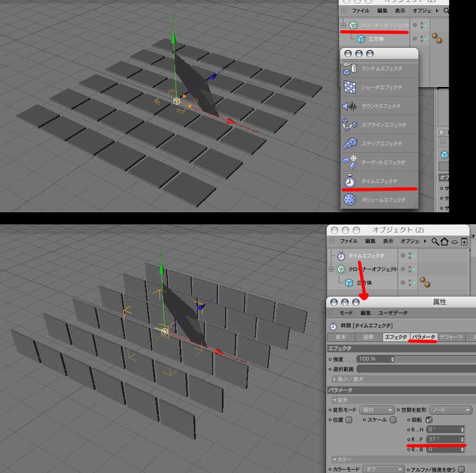Collapse the 変形 section
Image resolution: width=476 pixels, height=473 pixels.
pyautogui.click(x=334, y=400)
